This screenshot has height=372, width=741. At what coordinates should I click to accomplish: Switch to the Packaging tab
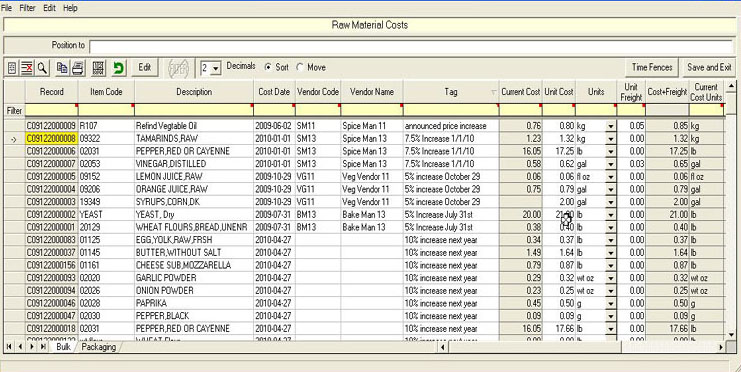(98, 347)
